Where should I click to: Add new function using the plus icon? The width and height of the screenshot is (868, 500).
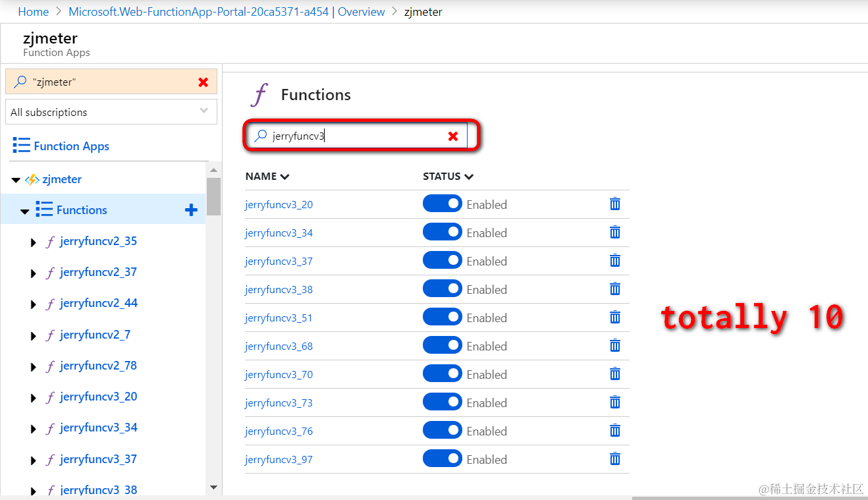click(191, 210)
